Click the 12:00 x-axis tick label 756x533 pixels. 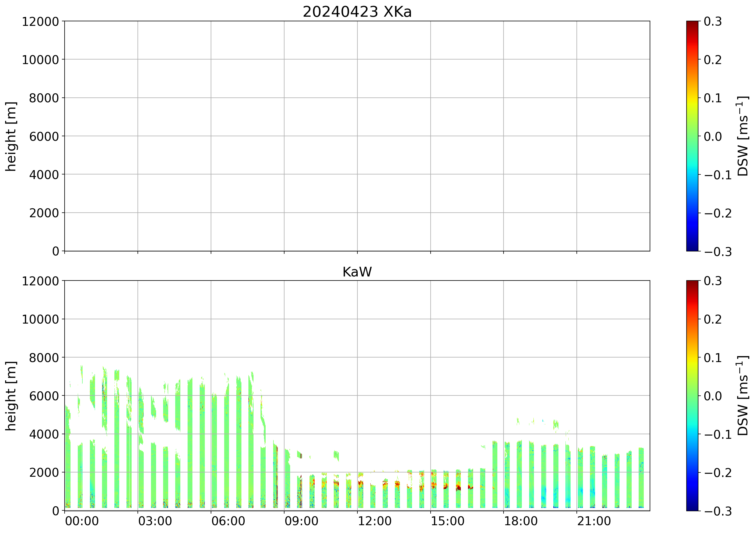click(374, 521)
